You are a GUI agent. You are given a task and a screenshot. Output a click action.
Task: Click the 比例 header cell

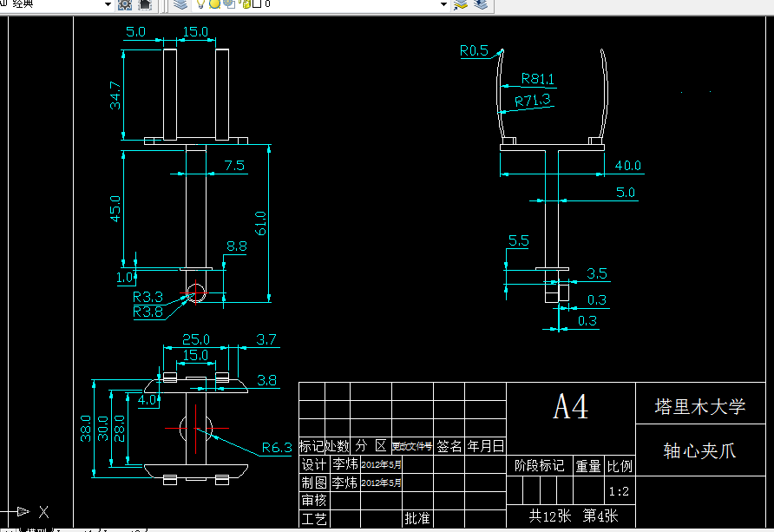pyautogui.click(x=620, y=466)
